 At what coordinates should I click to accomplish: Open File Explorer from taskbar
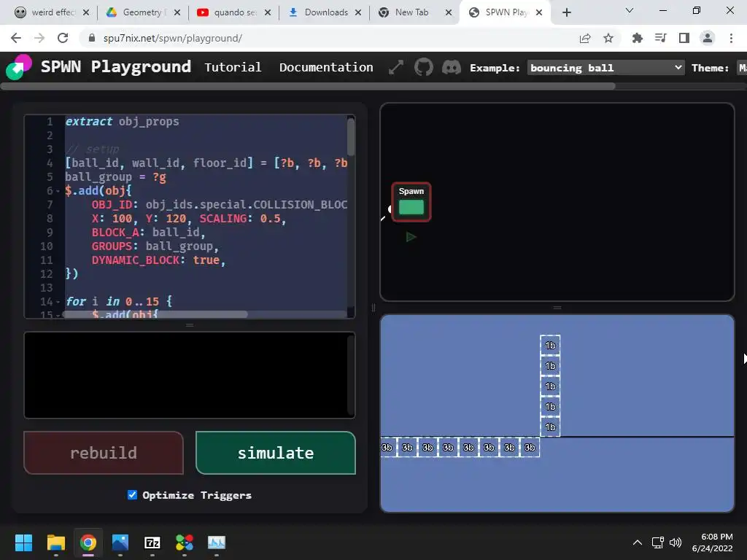pos(55,542)
